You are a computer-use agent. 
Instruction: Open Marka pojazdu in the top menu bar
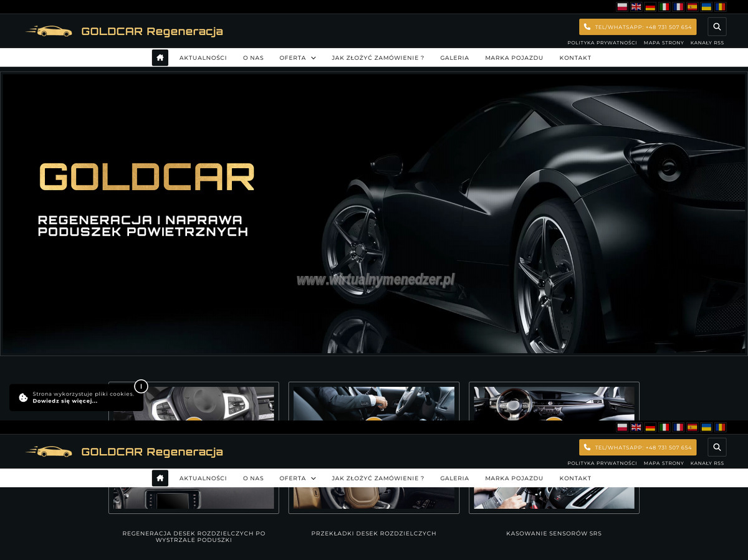[514, 58]
